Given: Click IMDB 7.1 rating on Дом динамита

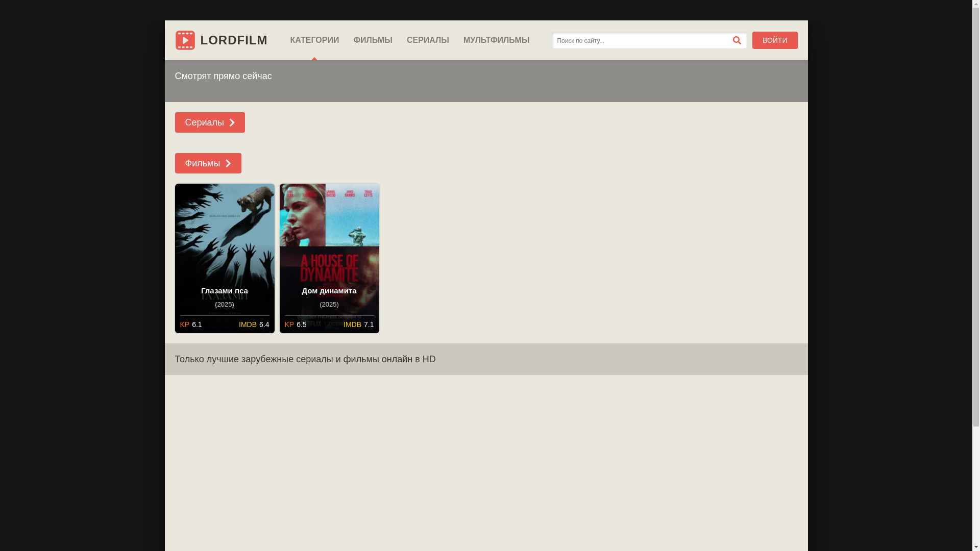Looking at the screenshot, I should 358,324.
